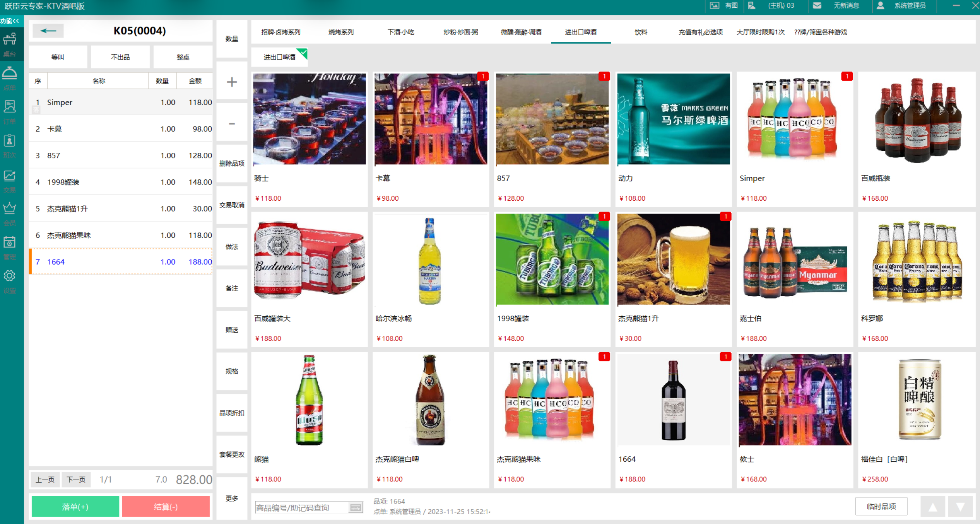Open the 桌台 tables sidebar icon
This screenshot has width=980, height=524.
[10, 44]
